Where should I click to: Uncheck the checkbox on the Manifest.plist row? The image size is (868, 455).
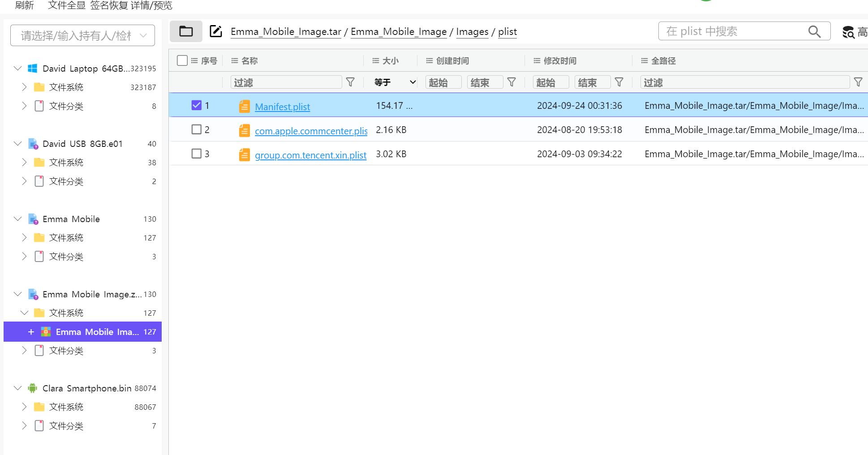pos(196,105)
